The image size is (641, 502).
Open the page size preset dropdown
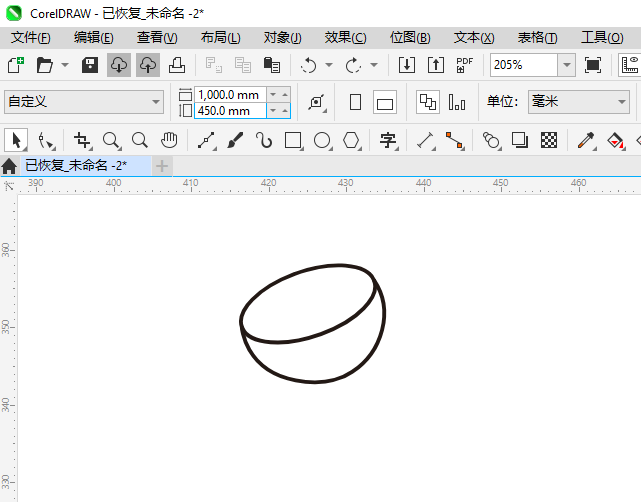click(x=85, y=102)
